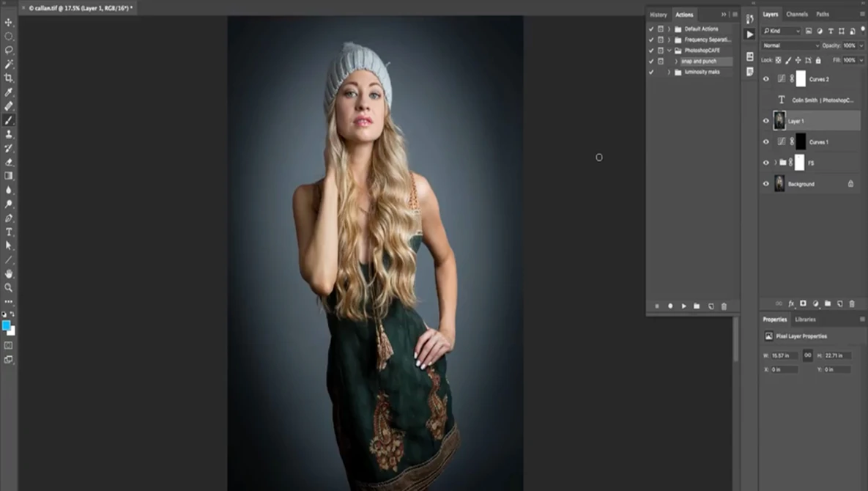Select the Eraser tool

9,162
